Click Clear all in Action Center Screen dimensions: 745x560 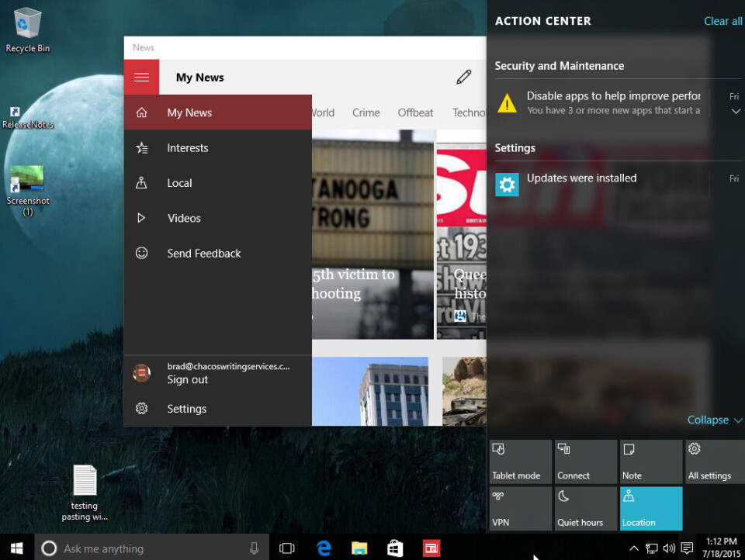click(722, 21)
